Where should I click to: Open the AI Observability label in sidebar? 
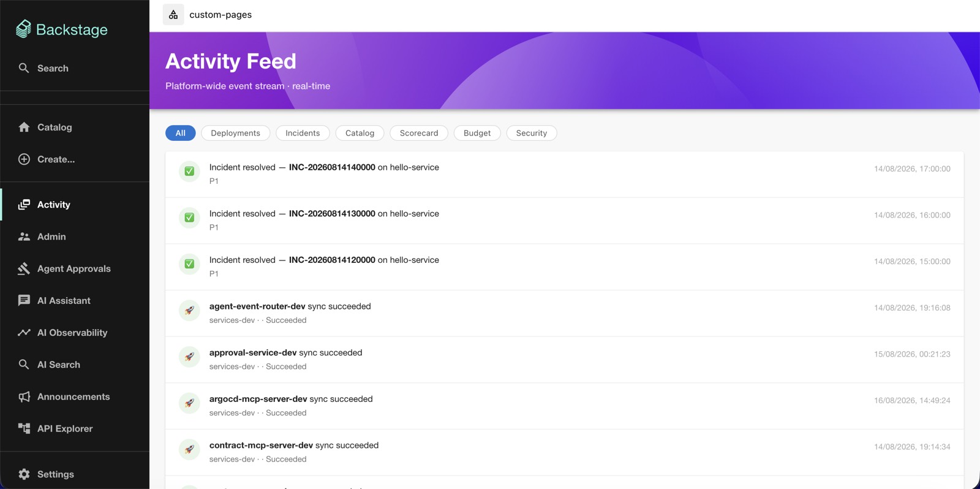coord(72,332)
